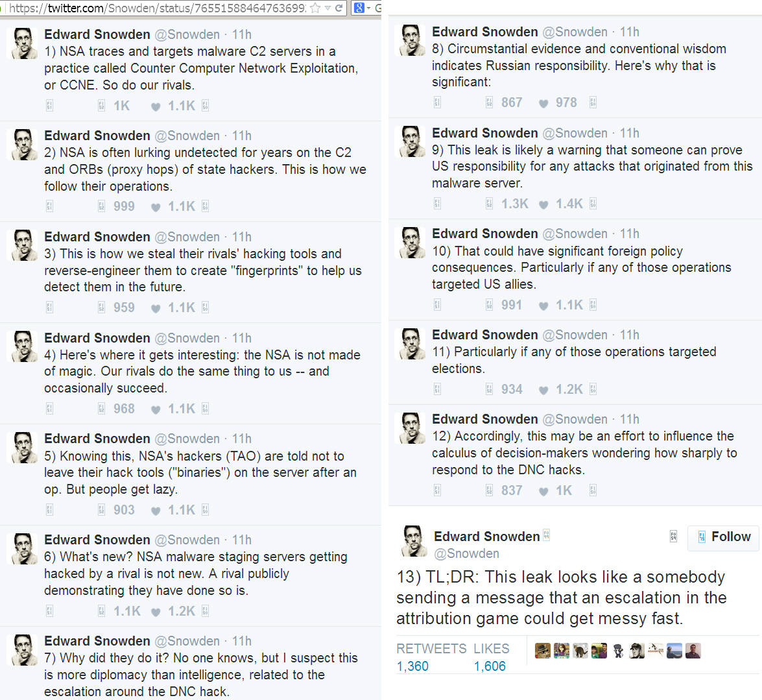The height and width of the screenshot is (700, 762).
Task: Click the twitter.com address bar
Action: pos(156,8)
